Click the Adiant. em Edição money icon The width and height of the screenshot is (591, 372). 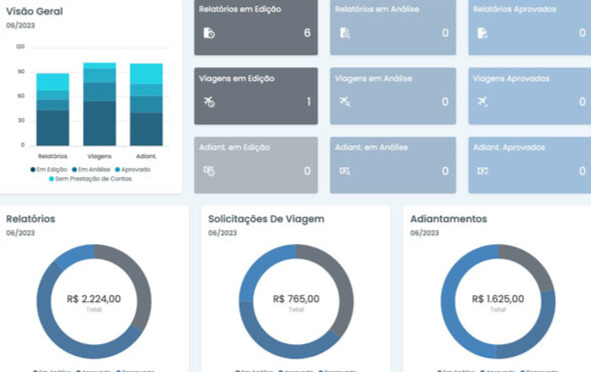point(209,171)
